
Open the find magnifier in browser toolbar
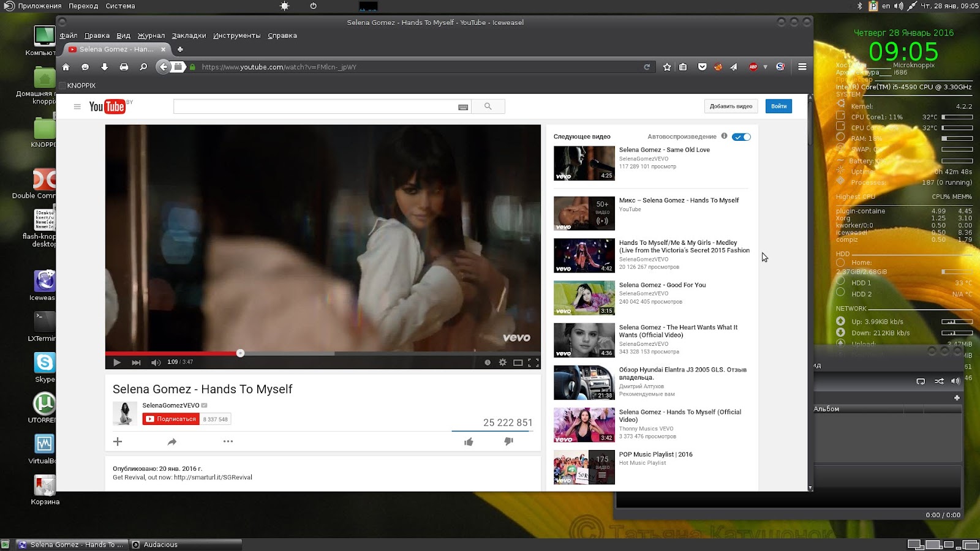pos(143,67)
